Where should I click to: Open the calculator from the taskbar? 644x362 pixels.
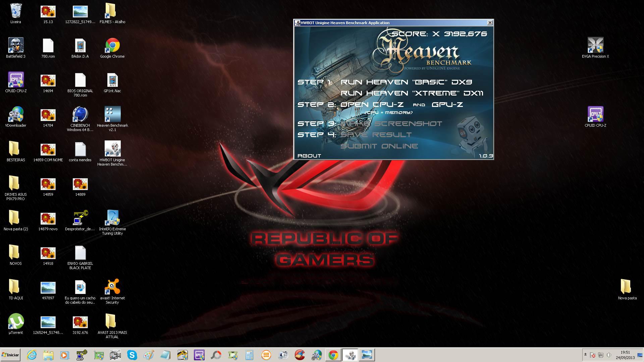pos(250,355)
